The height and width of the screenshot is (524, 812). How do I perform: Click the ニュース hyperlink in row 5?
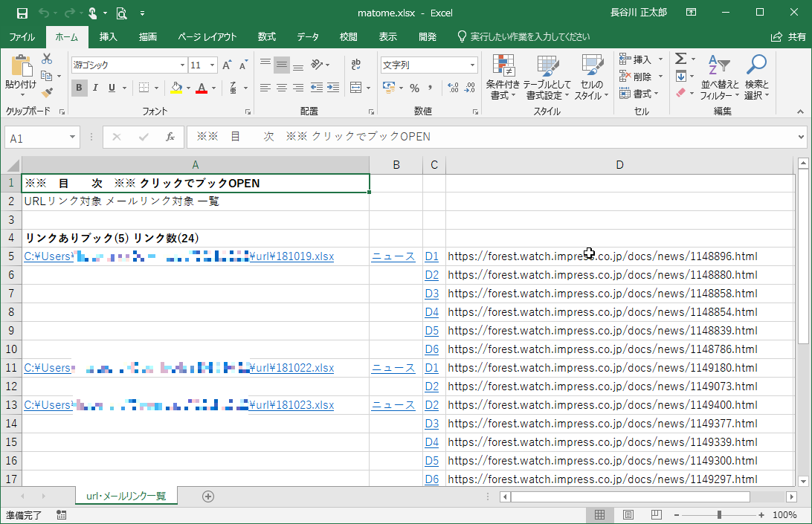(x=393, y=256)
